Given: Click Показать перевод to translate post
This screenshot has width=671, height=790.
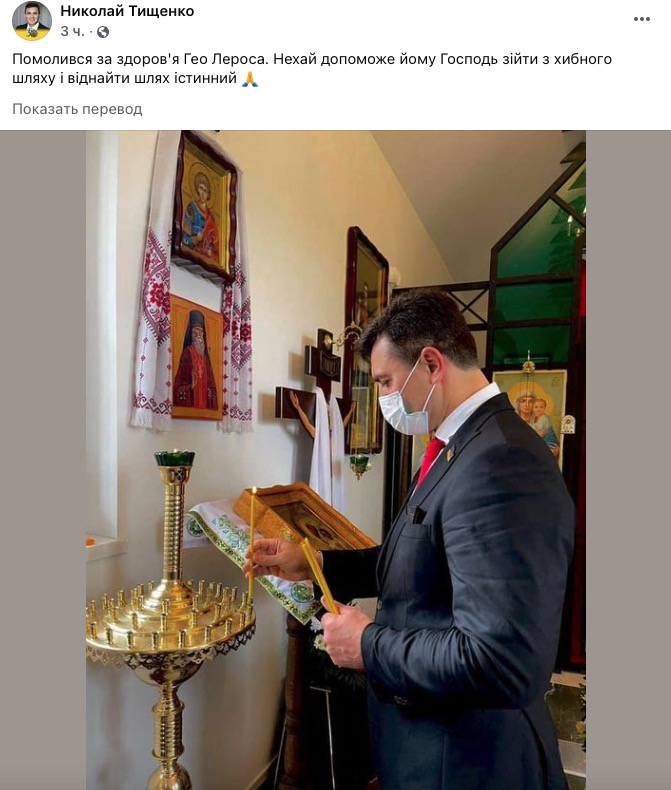Looking at the screenshot, I should pos(77,109).
